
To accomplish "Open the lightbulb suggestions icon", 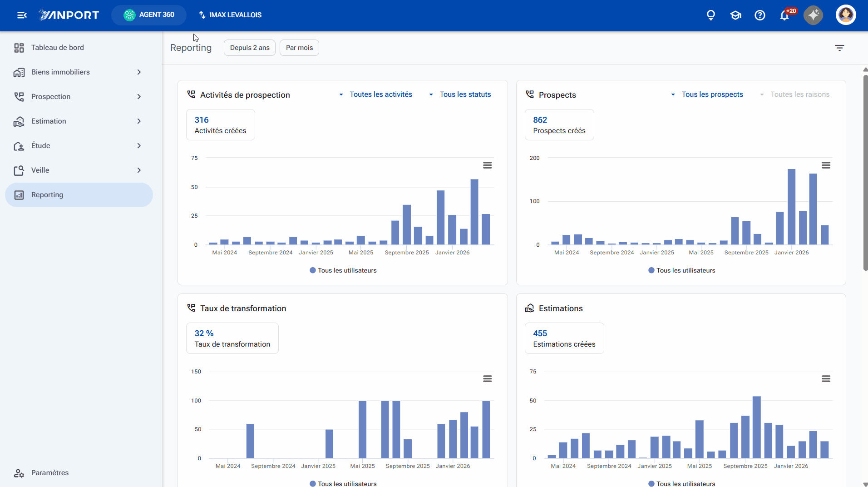I will [x=711, y=15].
